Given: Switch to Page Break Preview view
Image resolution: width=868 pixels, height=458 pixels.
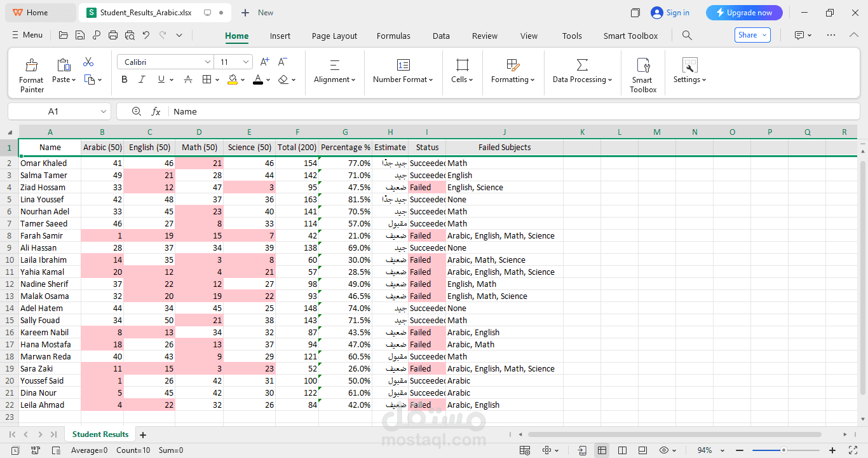Looking at the screenshot, I should pyautogui.click(x=623, y=450).
